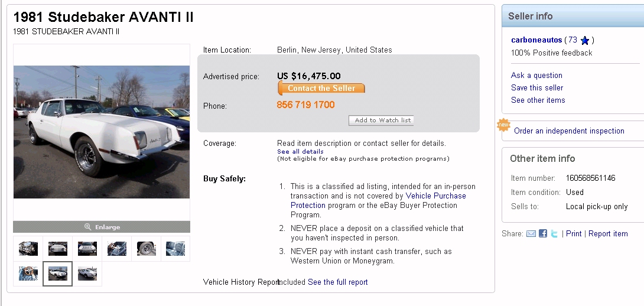The width and height of the screenshot is (644, 306).
Task: Save this seller to favorites
Action: tap(537, 88)
